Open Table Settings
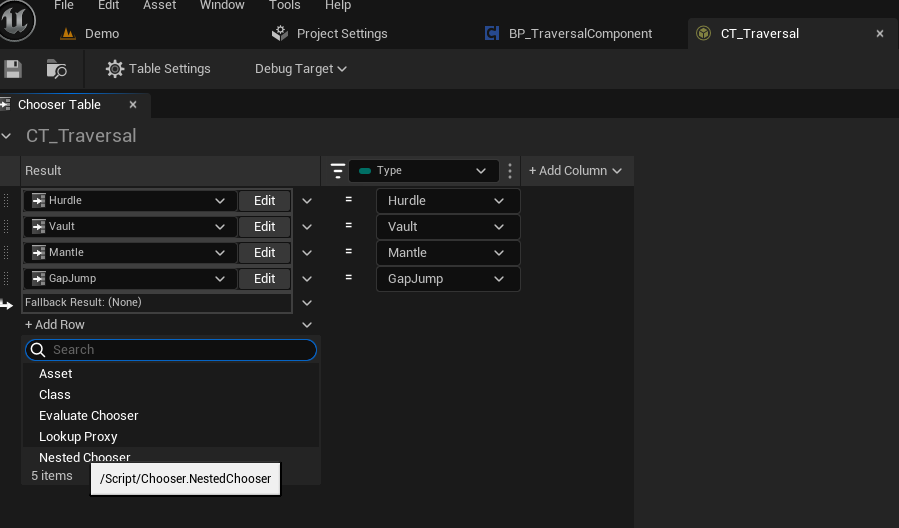Viewport: 899px width, 528px height. pos(158,69)
